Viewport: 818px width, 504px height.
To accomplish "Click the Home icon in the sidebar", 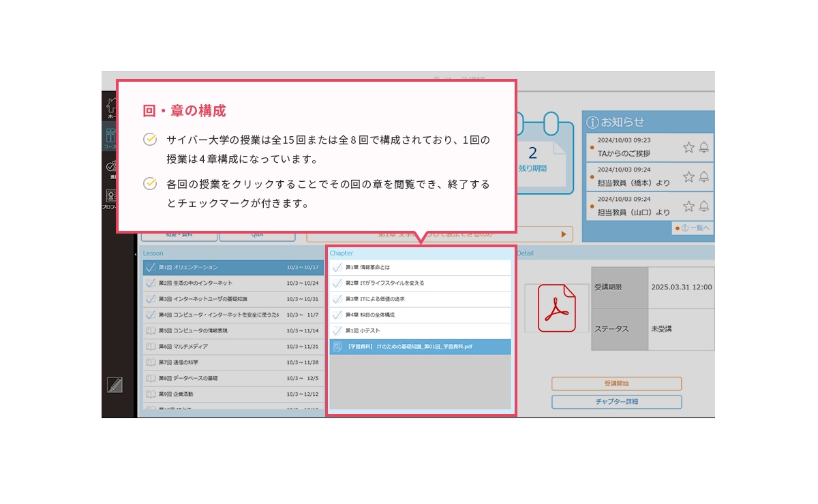I will [109, 106].
